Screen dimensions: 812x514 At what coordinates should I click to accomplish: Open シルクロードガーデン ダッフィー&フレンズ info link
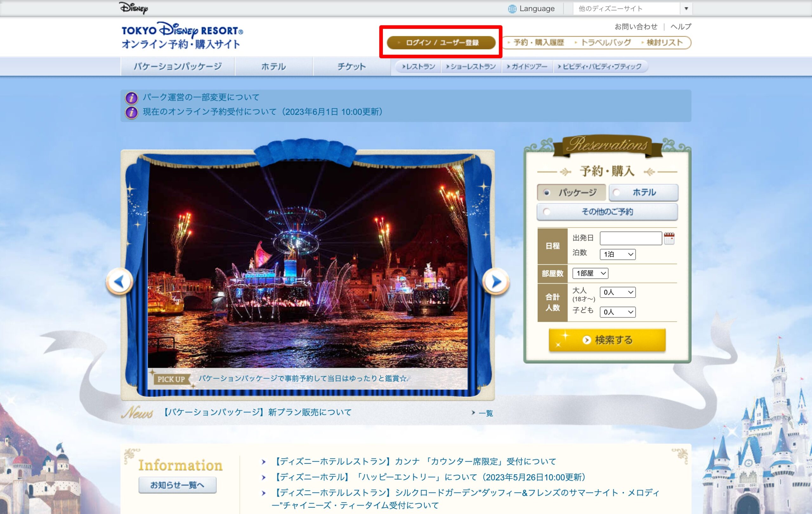coord(466,499)
